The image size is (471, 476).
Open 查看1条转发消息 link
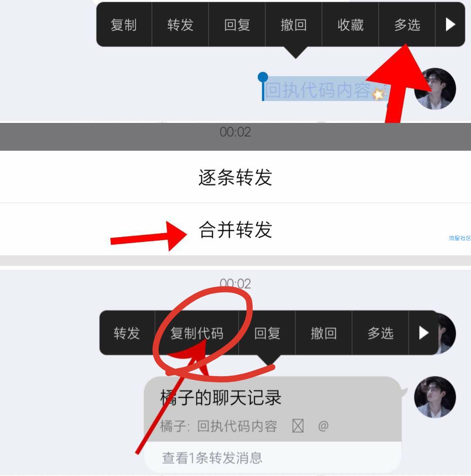[x=212, y=458]
